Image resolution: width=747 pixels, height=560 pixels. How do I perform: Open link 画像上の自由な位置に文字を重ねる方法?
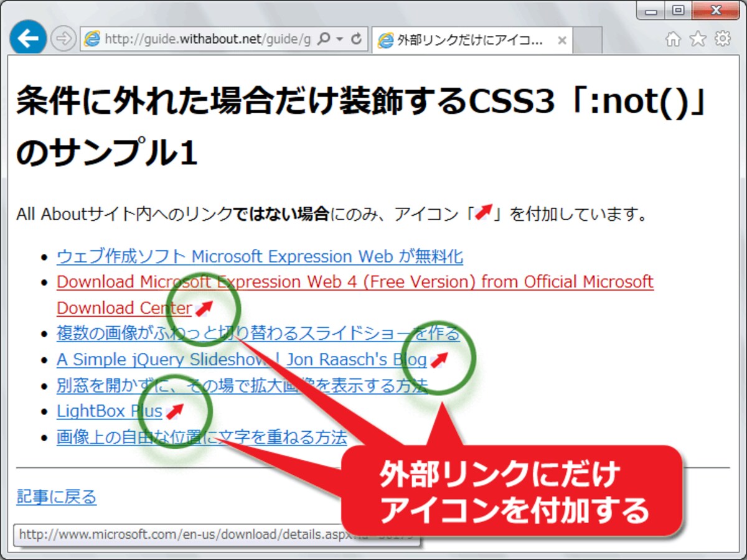click(202, 437)
